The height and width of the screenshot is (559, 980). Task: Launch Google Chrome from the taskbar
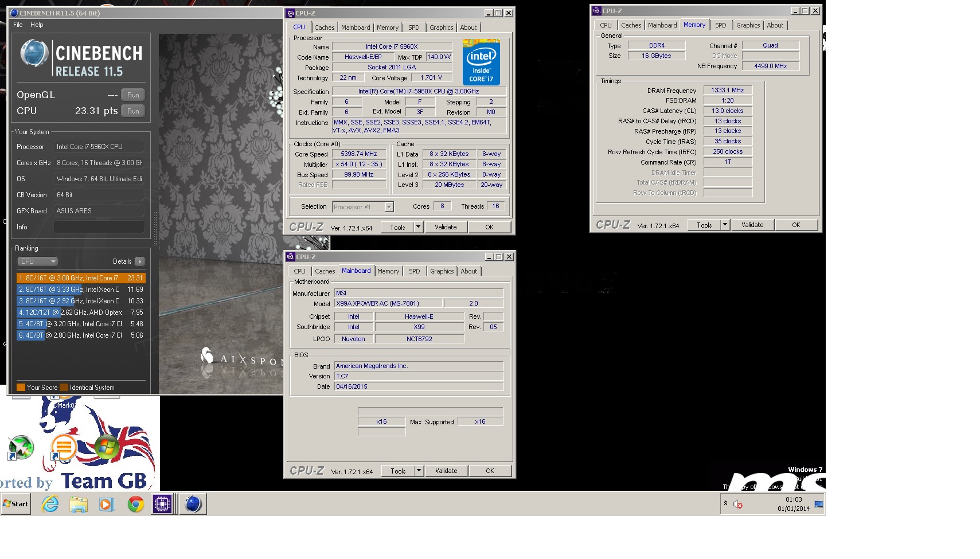pyautogui.click(x=136, y=504)
